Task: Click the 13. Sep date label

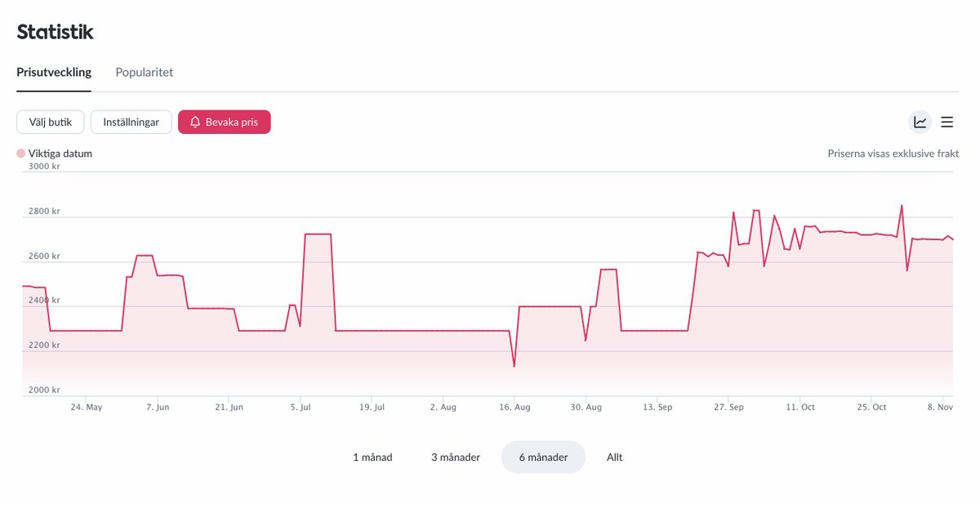Action: pyautogui.click(x=657, y=407)
